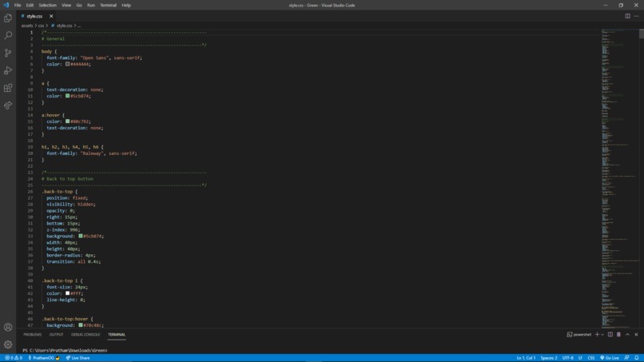This screenshot has height=362, width=644.
Task: Click the '# Back to top button' comment
Action: click(x=67, y=179)
